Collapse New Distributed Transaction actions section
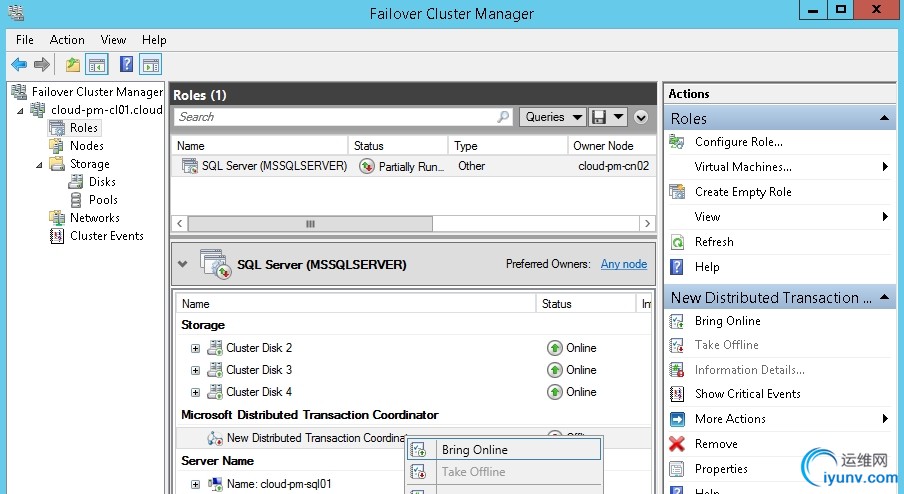This screenshot has height=494, width=904. 884,297
